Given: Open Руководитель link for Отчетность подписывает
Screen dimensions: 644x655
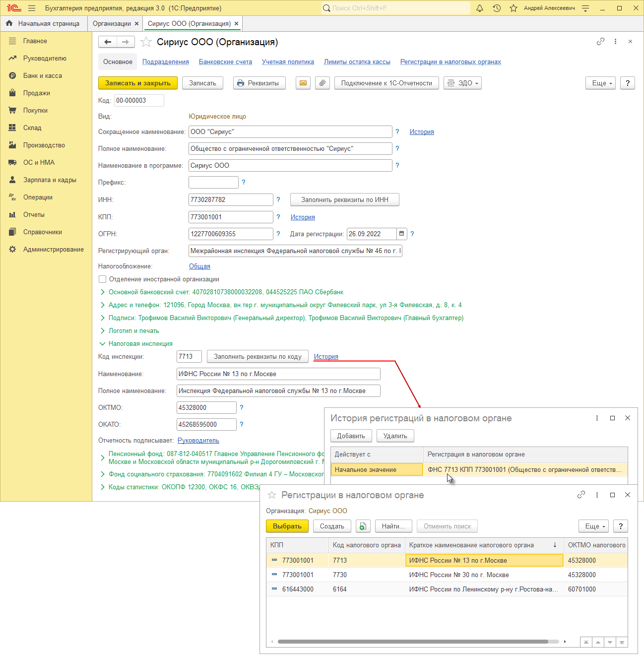Looking at the screenshot, I should coord(198,441).
